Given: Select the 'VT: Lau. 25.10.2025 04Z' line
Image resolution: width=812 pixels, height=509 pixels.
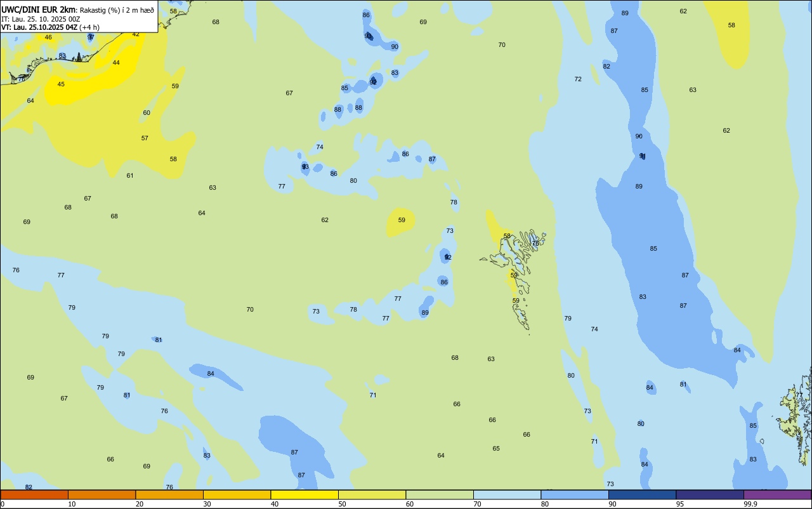Looking at the screenshot, I should click(39, 27).
